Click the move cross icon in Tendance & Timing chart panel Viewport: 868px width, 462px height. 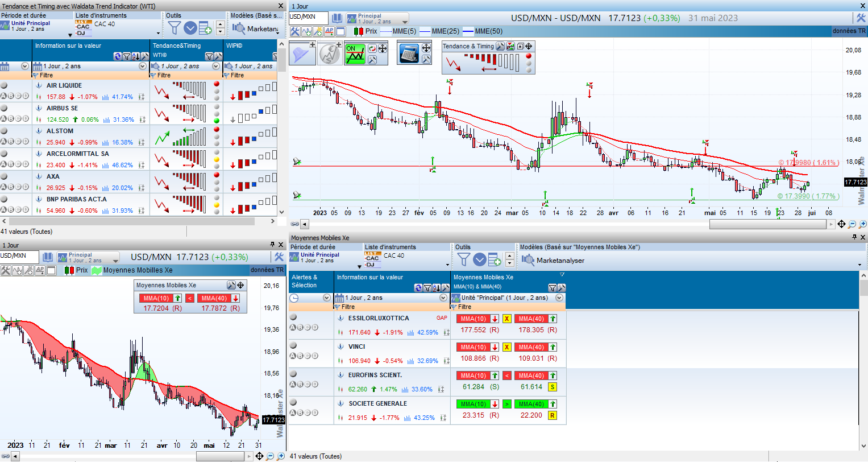529,46
